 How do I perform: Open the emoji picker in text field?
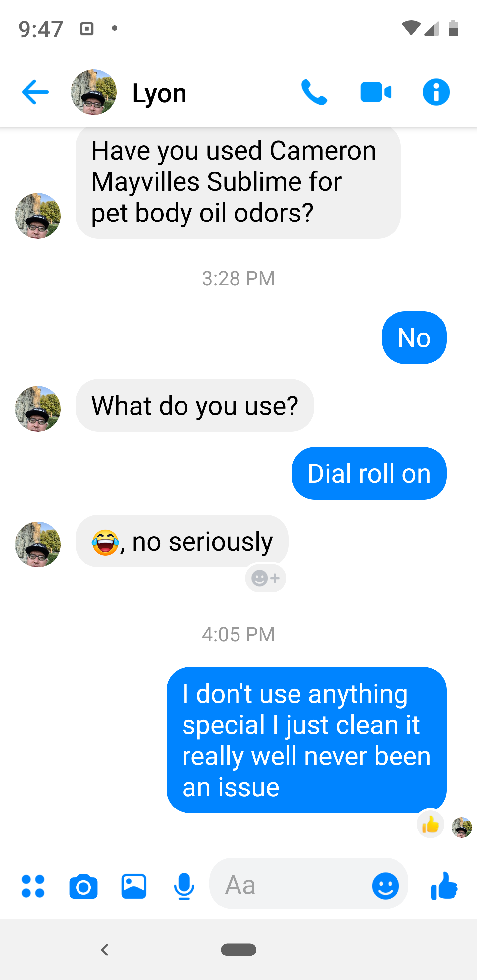pos(385,886)
